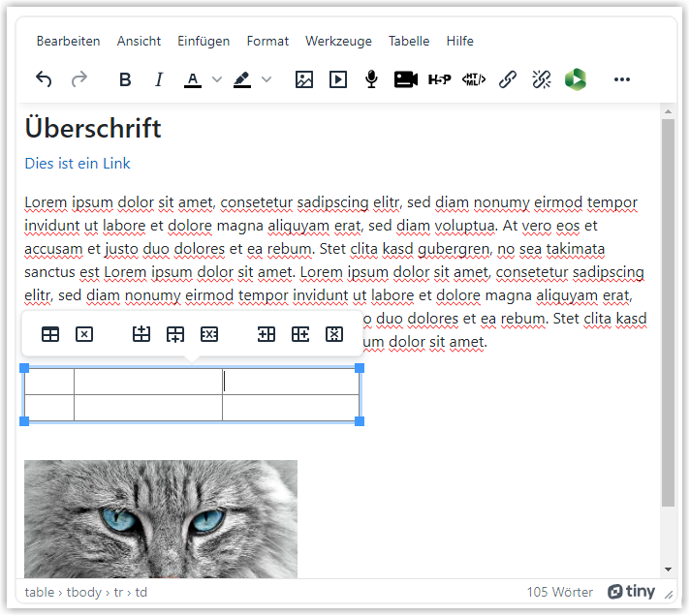The width and height of the screenshot is (690, 616).
Task: Insert column before in table toolbar
Action: 267,334
